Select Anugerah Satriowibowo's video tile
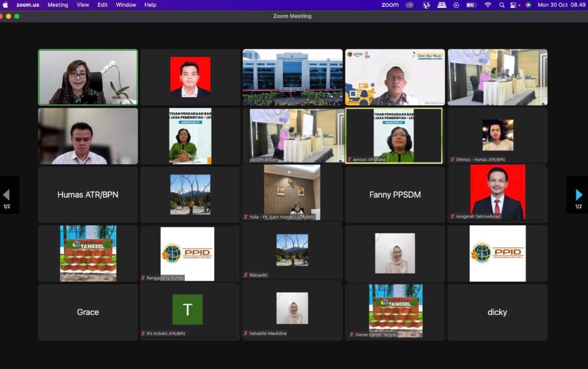The width and height of the screenshot is (588, 369). [497, 193]
